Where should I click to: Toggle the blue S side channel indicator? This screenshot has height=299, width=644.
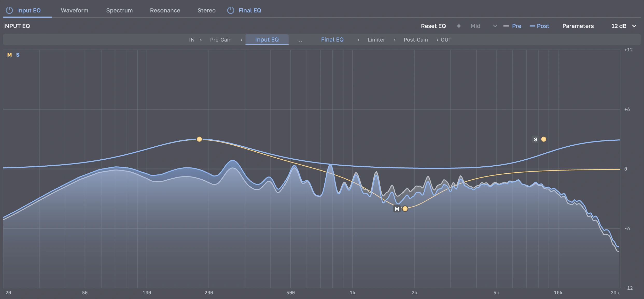[18, 55]
